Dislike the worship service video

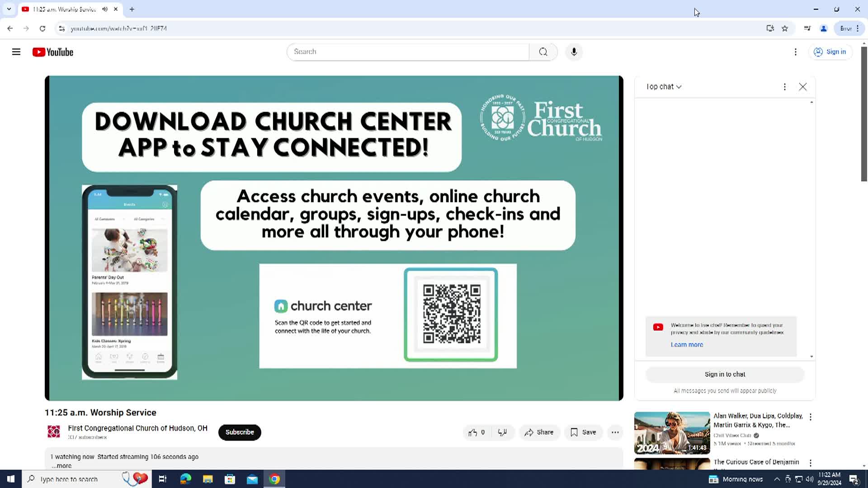coord(502,432)
